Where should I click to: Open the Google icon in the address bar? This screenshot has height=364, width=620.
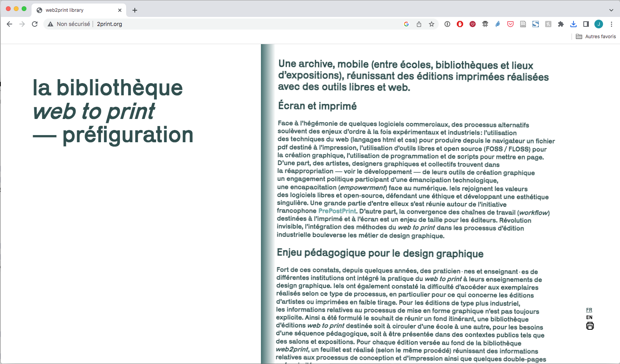[x=406, y=24]
